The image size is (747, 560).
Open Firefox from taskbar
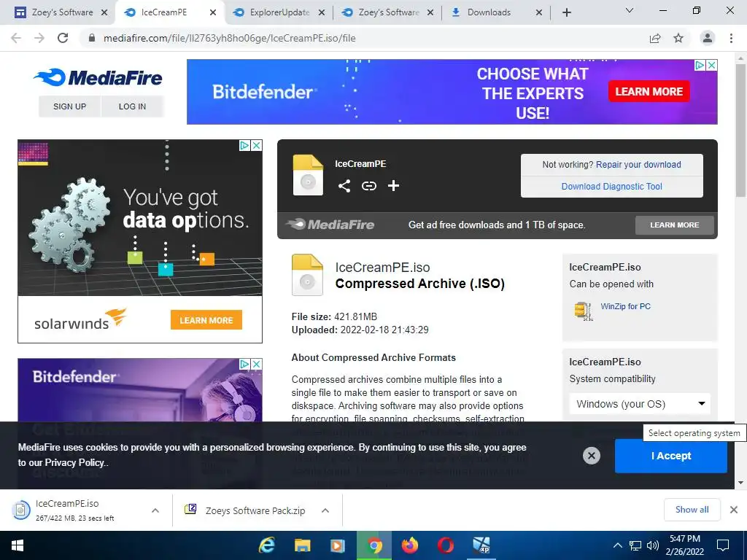coord(410,545)
